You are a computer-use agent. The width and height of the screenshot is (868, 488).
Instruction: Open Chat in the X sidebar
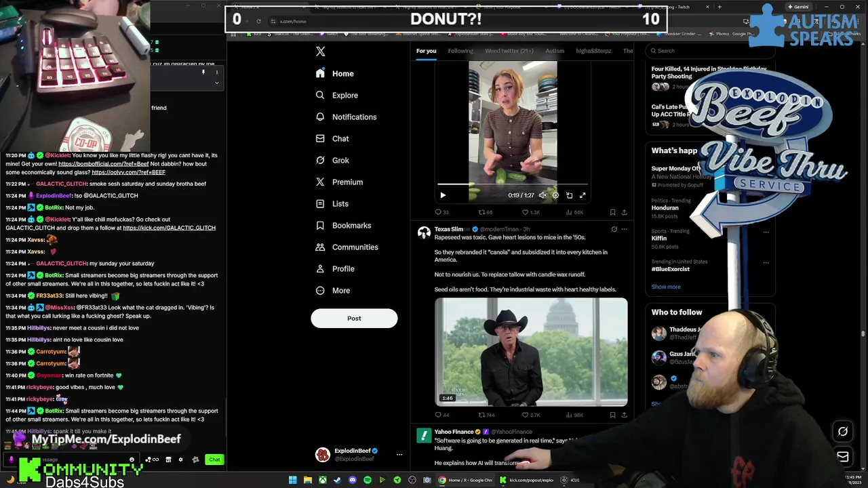tap(332, 138)
